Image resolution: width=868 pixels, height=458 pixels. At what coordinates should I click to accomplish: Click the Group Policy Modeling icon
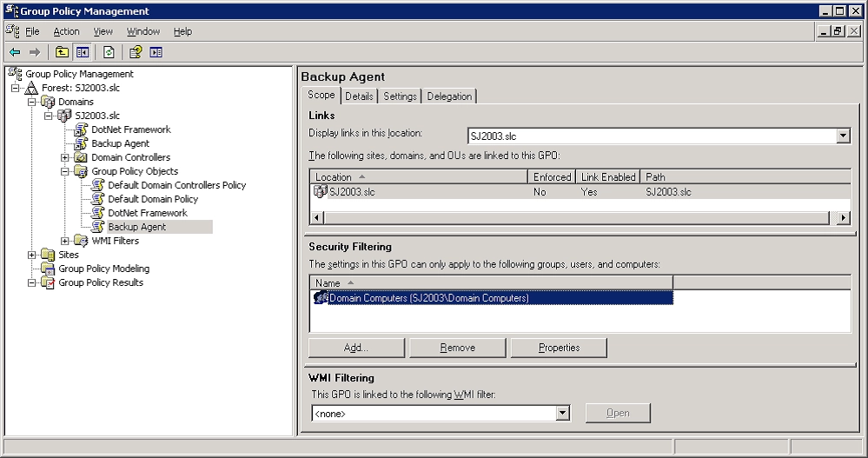tap(49, 269)
